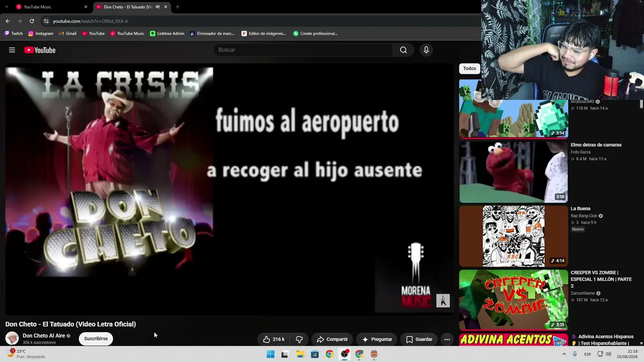Mute the Don Cheto tab audio
The width and height of the screenshot is (644, 362).
[x=157, y=7]
